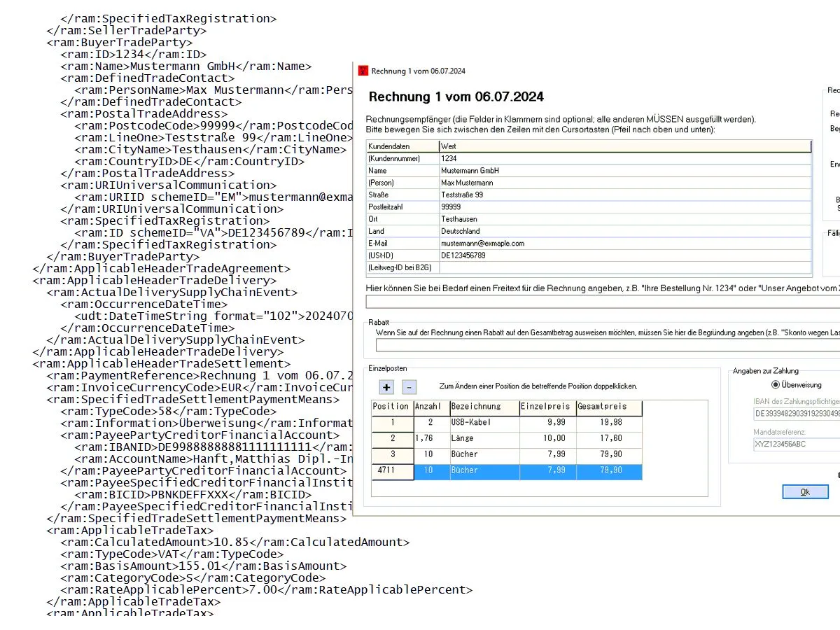
Task: Select the USB-Kabel line item
Action: [484, 422]
